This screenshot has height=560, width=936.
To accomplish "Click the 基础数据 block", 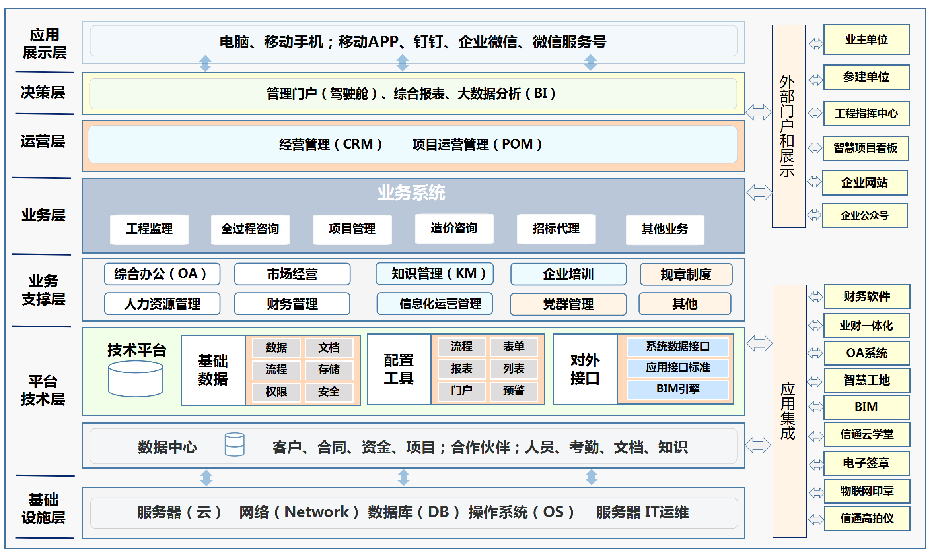I will point(213,370).
